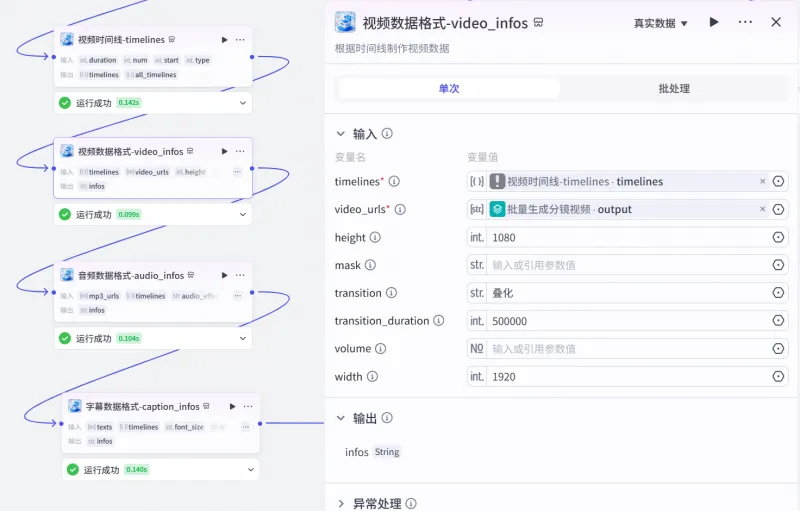800x511 pixels.
Task: Click the video_infos node plugin icon on canvas
Action: [x=67, y=151]
